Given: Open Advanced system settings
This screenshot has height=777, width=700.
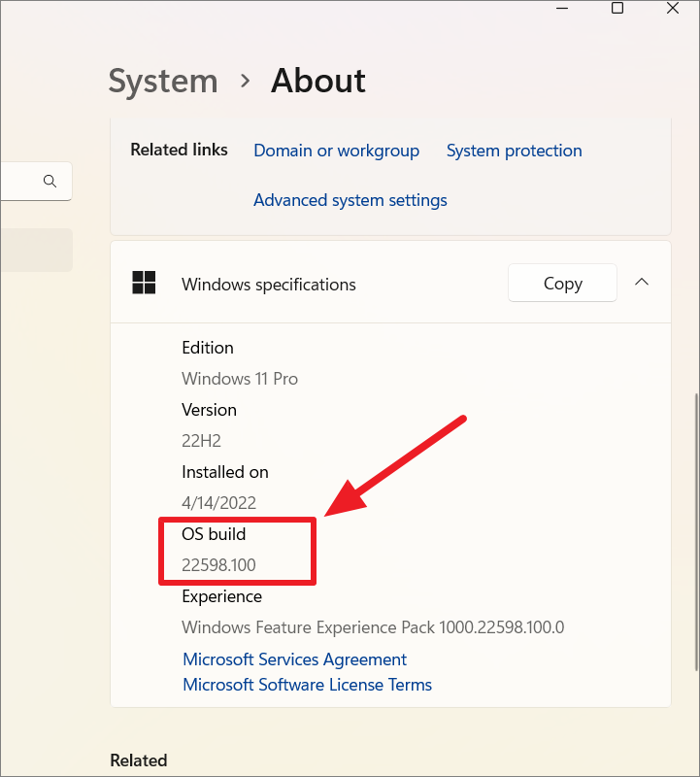Looking at the screenshot, I should click(350, 200).
